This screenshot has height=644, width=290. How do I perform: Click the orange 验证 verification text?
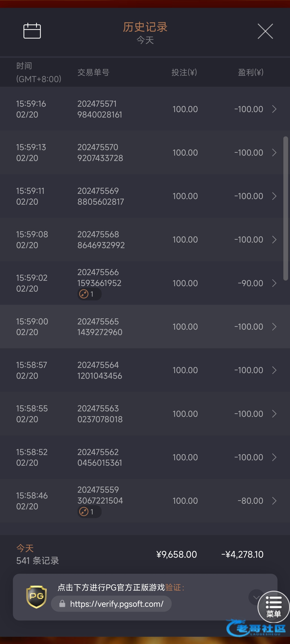tap(173, 587)
